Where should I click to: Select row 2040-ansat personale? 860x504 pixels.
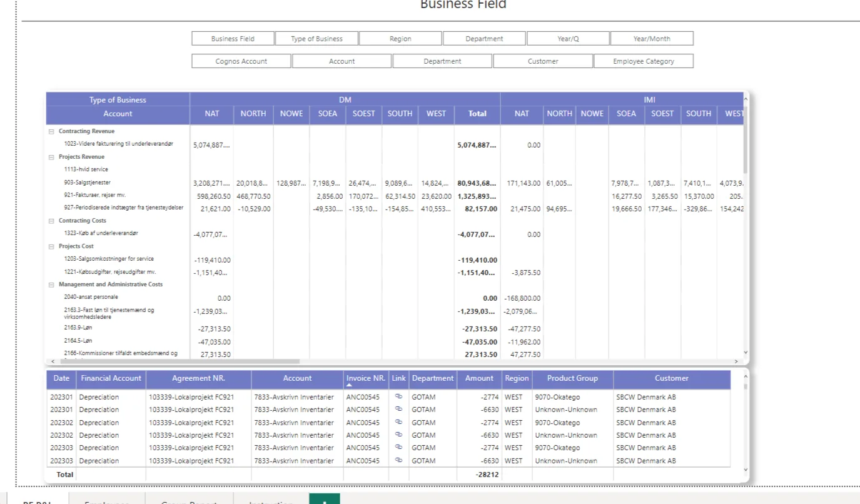91,297
